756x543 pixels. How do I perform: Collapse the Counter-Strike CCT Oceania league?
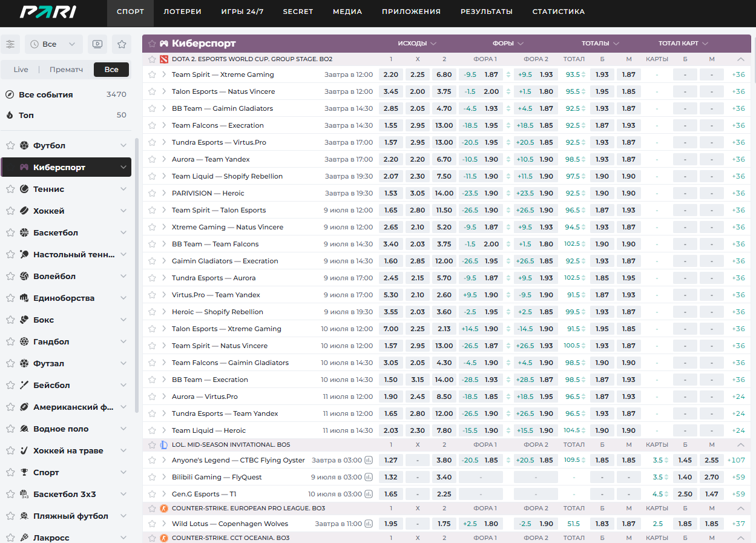coord(741,538)
